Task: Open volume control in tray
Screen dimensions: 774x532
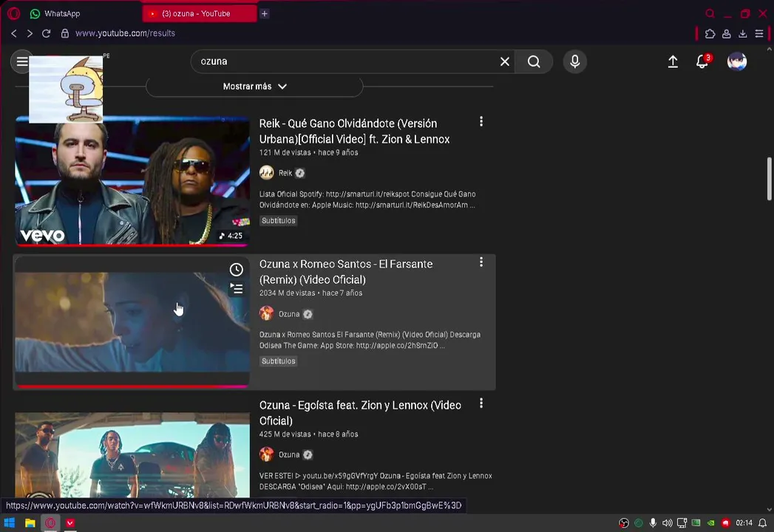Action: [668, 523]
